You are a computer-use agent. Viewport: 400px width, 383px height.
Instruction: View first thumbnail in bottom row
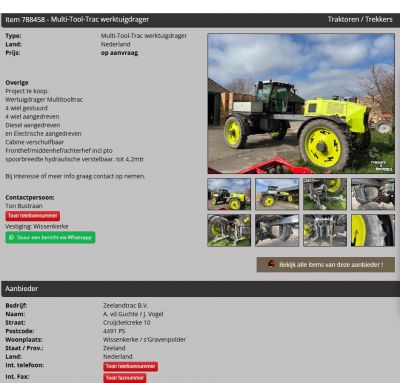point(229,230)
